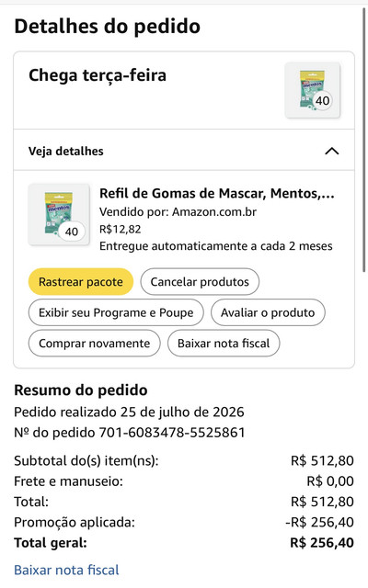
Task: Select Cancelar produtos button
Action: pos(200,282)
